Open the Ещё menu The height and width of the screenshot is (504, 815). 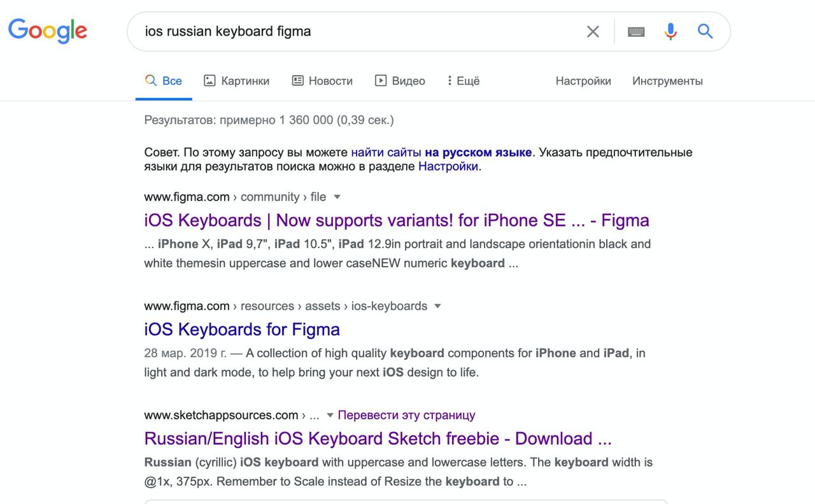click(464, 81)
